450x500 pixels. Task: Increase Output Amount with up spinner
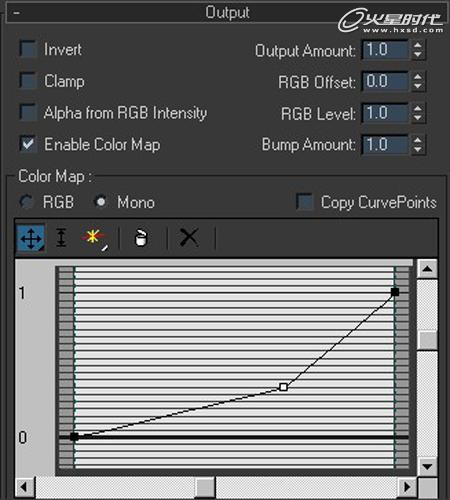(x=418, y=45)
